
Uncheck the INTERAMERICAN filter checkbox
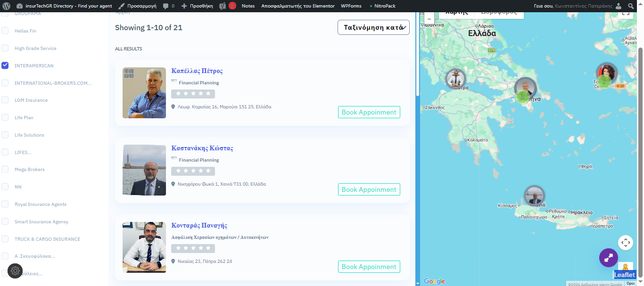5,65
